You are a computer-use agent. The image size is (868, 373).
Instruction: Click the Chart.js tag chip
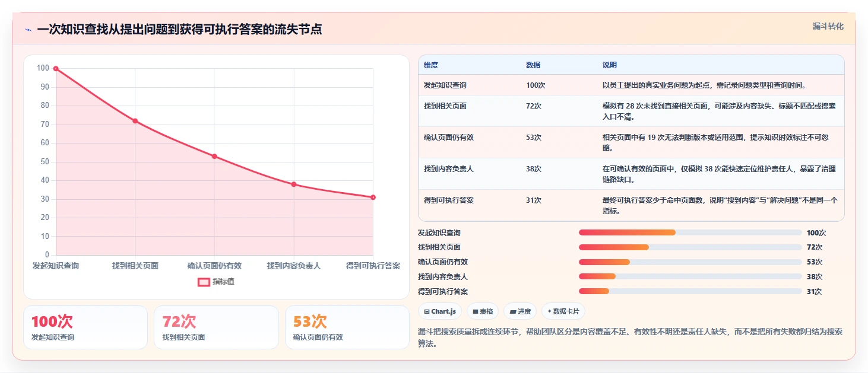[440, 311]
